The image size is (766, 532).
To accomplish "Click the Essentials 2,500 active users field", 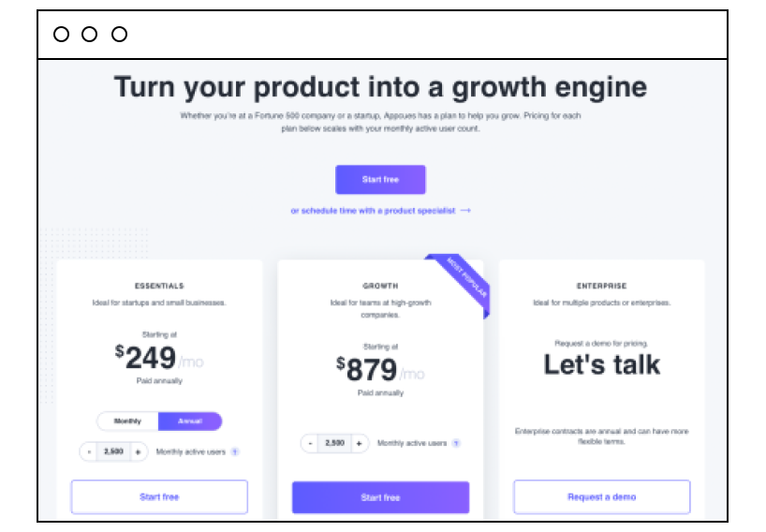I will [113, 451].
